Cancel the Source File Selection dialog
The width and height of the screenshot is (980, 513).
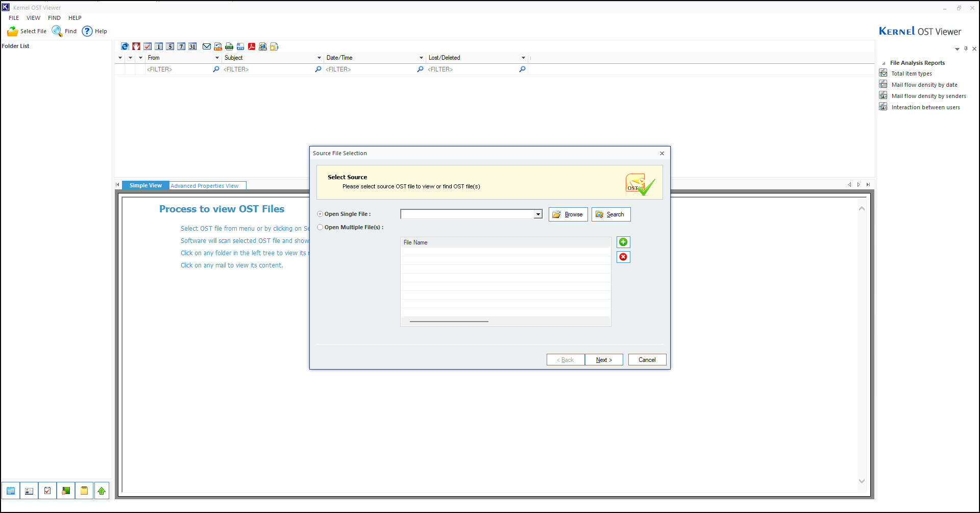click(647, 360)
